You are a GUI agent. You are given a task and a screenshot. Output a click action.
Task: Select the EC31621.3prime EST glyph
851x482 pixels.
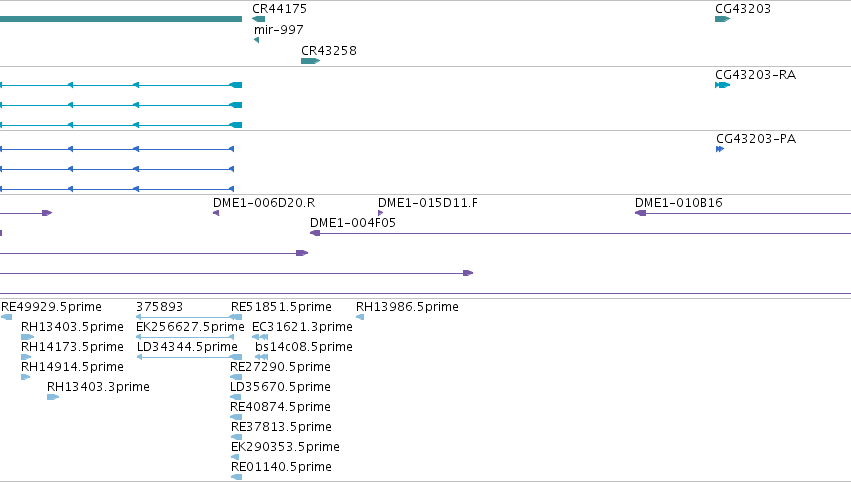(260, 337)
